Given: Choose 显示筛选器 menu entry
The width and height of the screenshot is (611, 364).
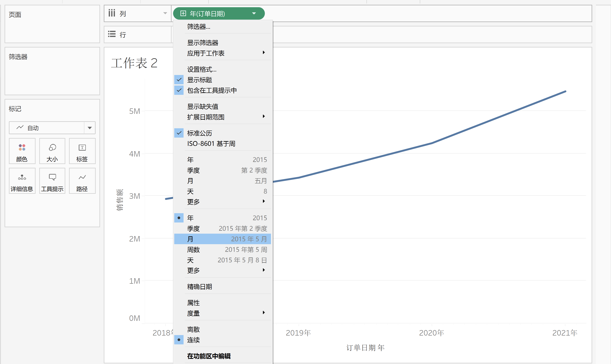Looking at the screenshot, I should pyautogui.click(x=223, y=43).
